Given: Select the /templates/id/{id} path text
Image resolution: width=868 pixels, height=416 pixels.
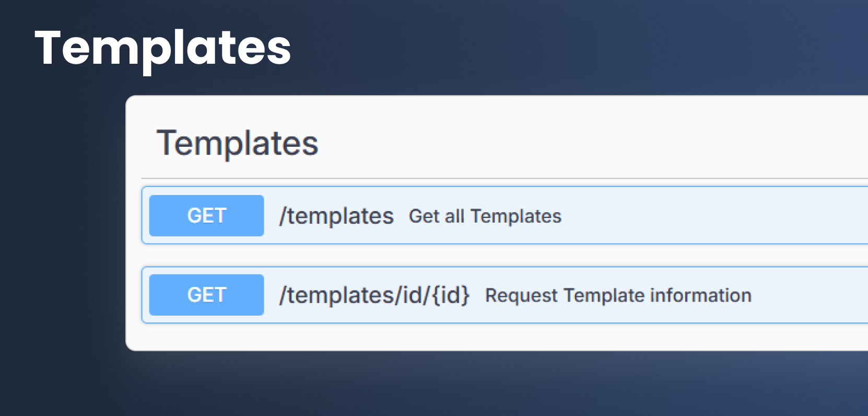Looking at the screenshot, I should pos(374,295).
